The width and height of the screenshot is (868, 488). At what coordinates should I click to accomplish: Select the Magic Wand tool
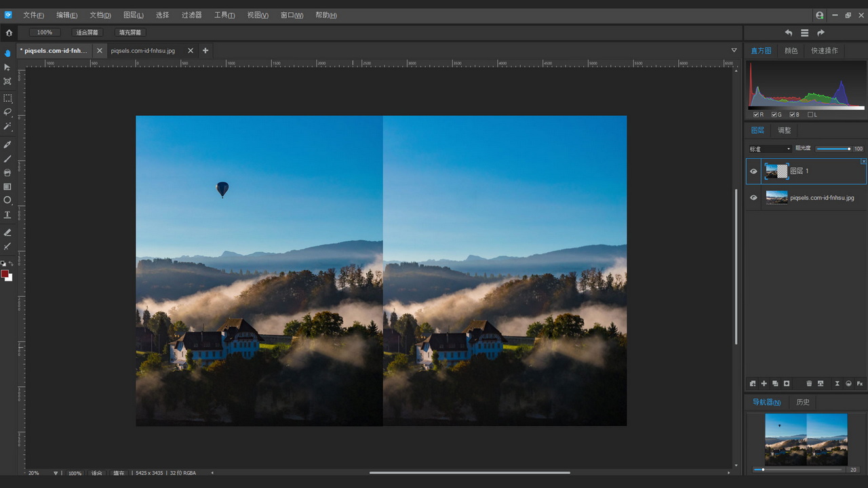click(x=7, y=127)
